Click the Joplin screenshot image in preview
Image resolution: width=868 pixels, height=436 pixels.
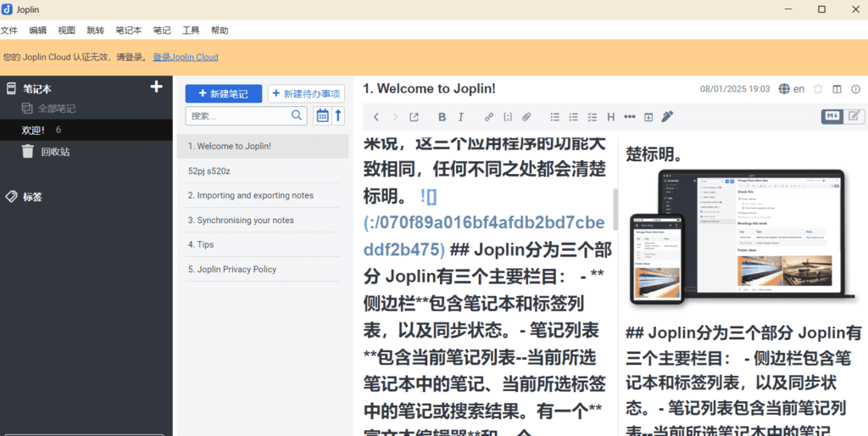click(744, 238)
